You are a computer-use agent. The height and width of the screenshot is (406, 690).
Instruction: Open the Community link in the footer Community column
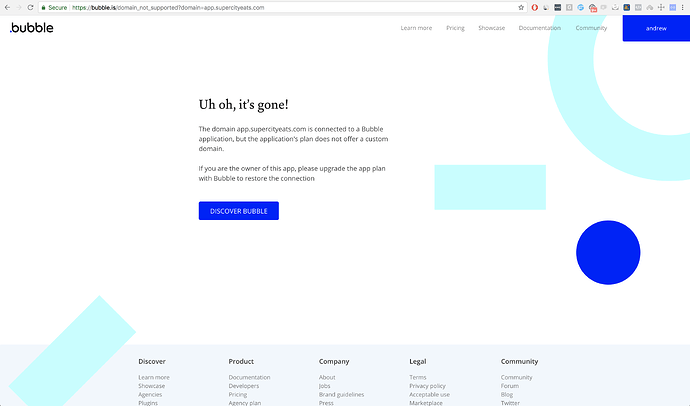[x=516, y=377]
